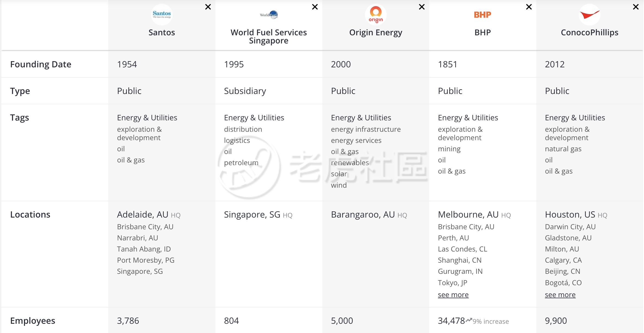Viewport: 644px width, 333px height.
Task: Expand ConocoPhillips locations with see more
Action: point(560,295)
